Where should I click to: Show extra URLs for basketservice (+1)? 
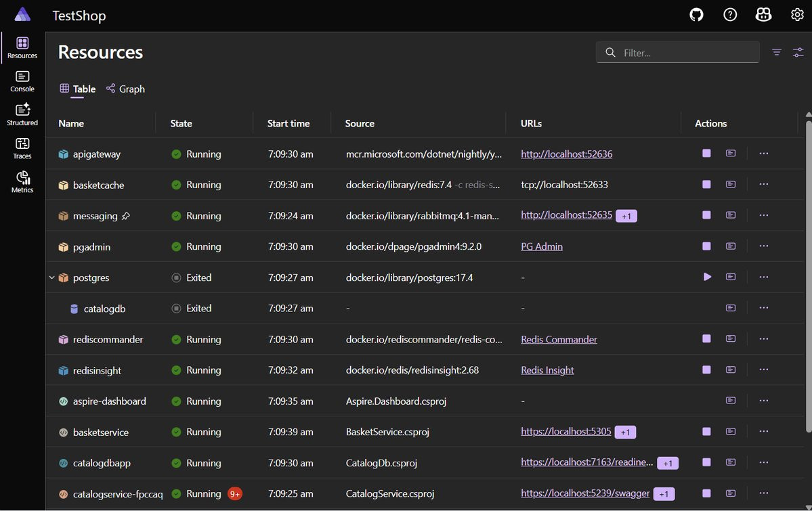click(625, 432)
